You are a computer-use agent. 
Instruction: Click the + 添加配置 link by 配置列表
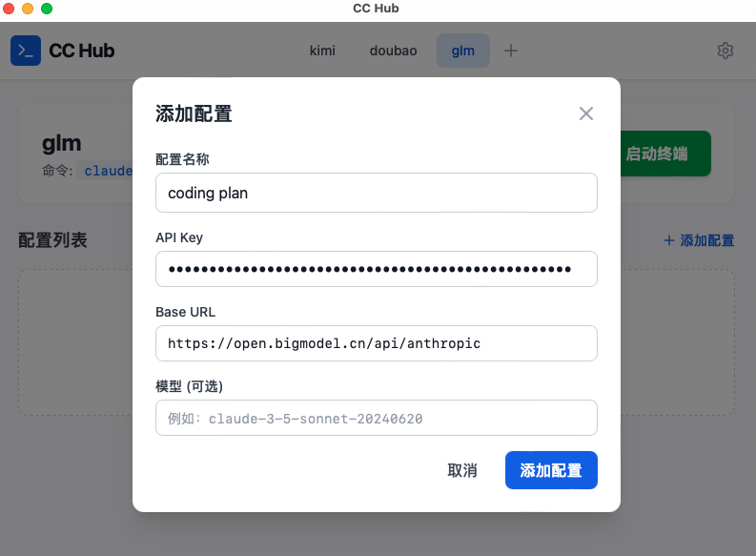(699, 240)
